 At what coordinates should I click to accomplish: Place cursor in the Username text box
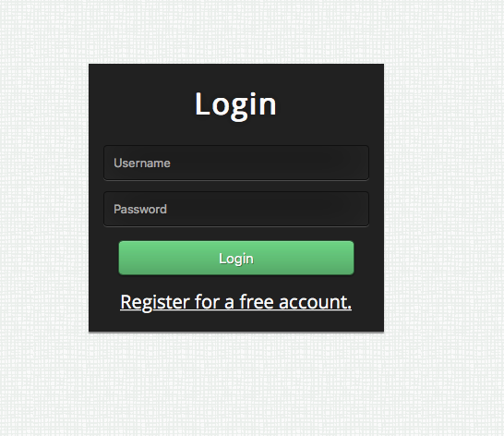point(236,163)
